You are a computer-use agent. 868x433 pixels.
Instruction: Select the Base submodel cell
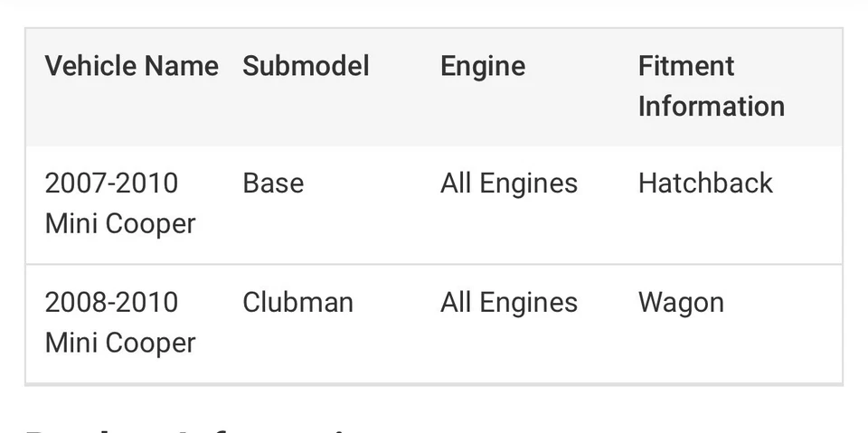pyautogui.click(x=273, y=184)
